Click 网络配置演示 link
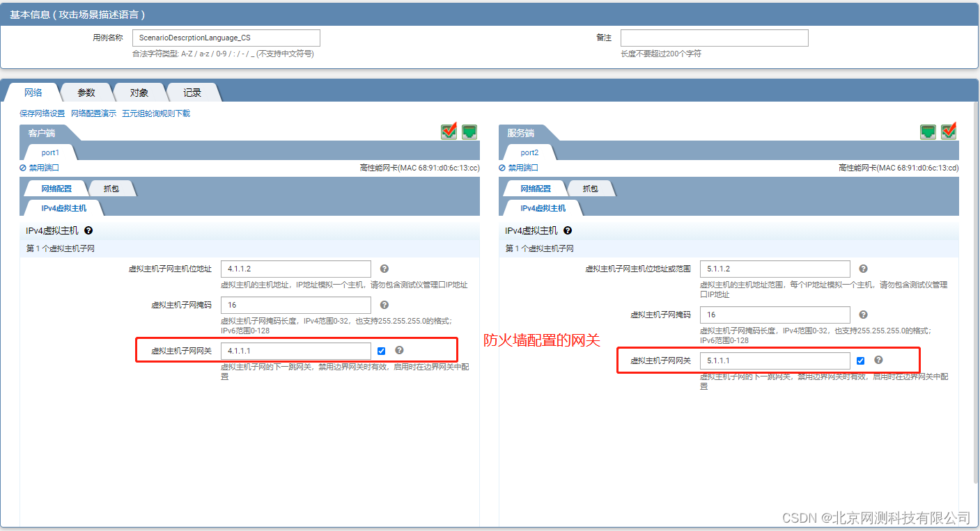Image resolution: width=980 pixels, height=531 pixels. (x=94, y=113)
